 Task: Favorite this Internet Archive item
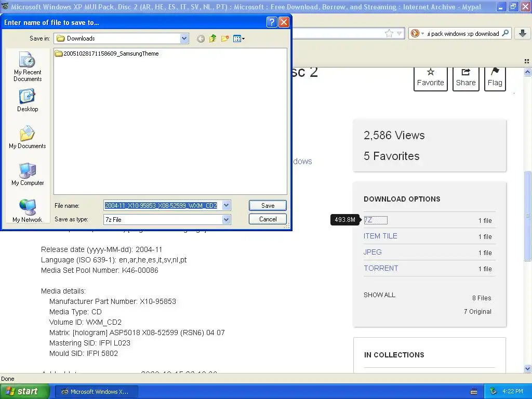[430, 79]
